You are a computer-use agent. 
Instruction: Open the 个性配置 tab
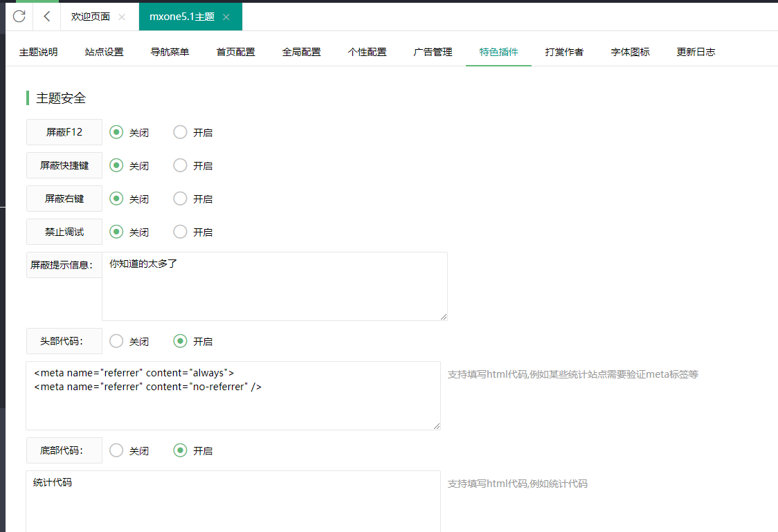[x=367, y=52]
